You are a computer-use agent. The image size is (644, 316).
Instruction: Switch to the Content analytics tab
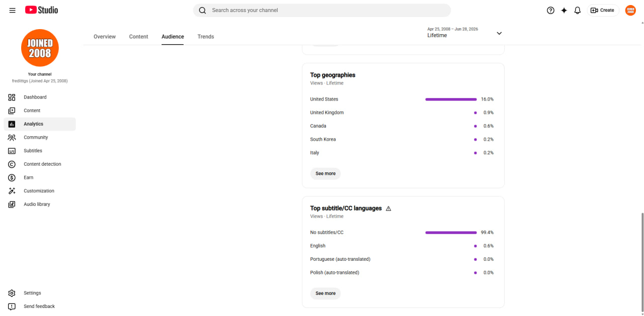[x=138, y=37]
